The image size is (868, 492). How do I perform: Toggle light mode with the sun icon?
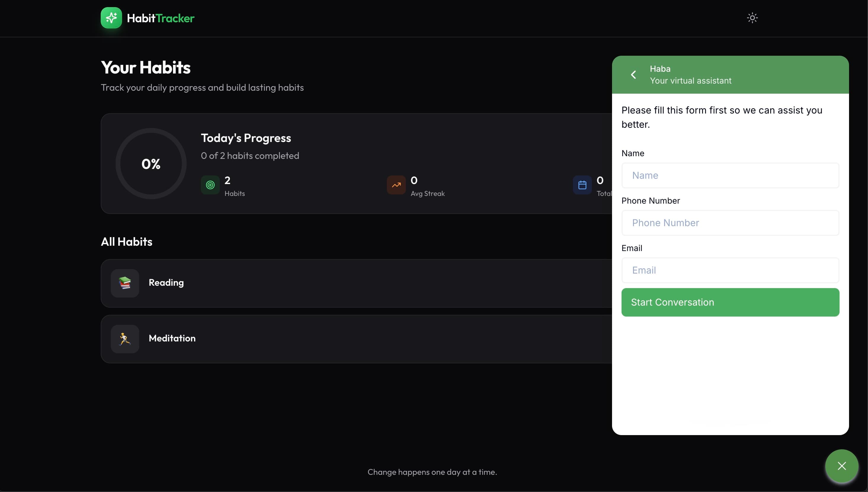point(752,18)
